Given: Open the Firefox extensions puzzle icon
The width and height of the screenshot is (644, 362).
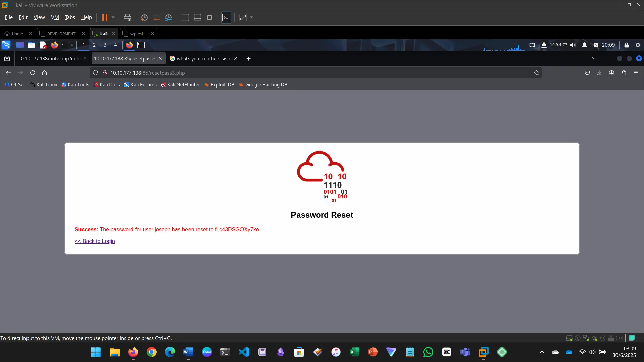Looking at the screenshot, I should 624,73.
